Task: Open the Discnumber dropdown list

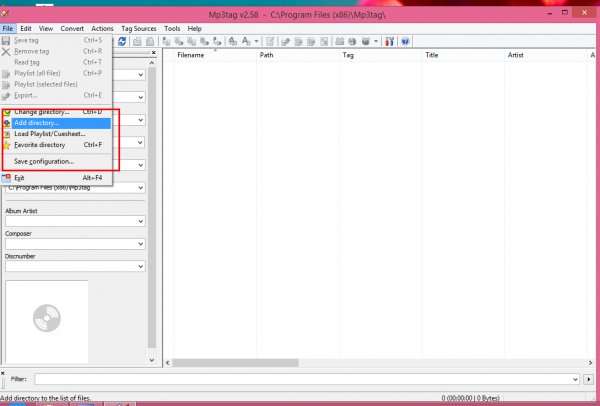Action: pyautogui.click(x=142, y=267)
